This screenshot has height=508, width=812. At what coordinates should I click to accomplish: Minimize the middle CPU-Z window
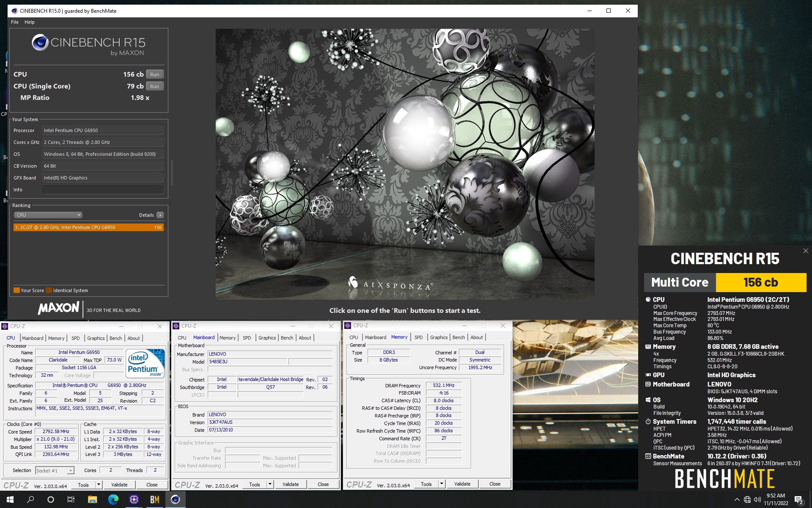point(292,326)
